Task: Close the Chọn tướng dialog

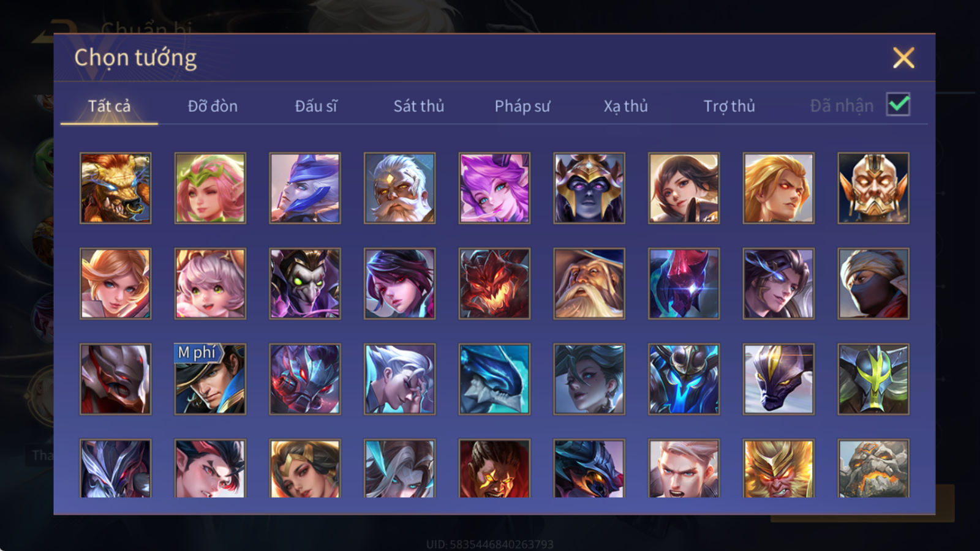Action: [x=903, y=58]
